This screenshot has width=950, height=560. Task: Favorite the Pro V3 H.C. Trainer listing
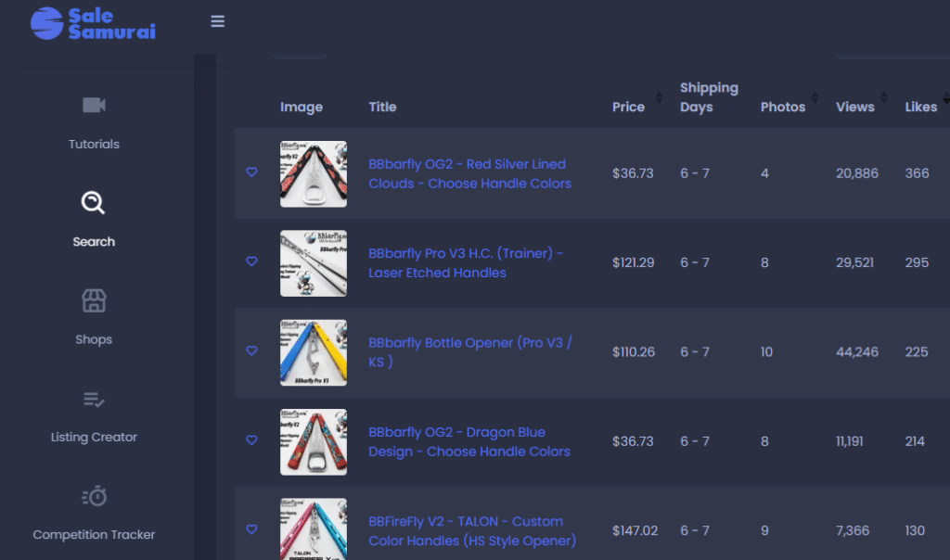tap(251, 261)
